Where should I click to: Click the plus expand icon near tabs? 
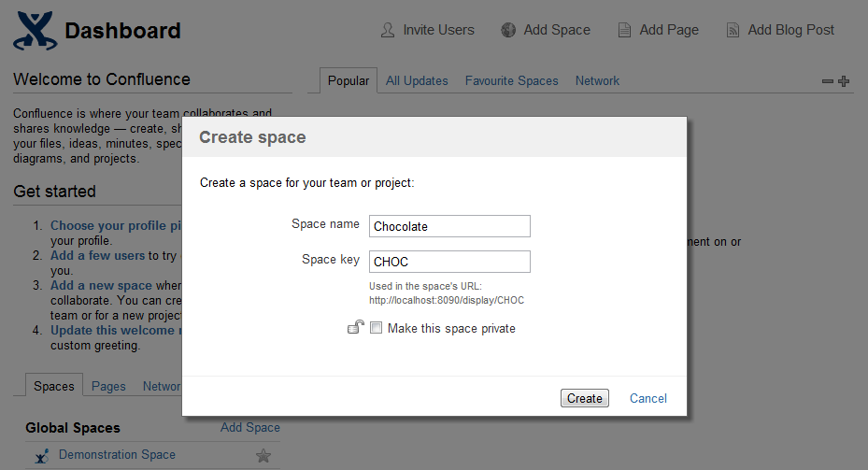click(844, 81)
